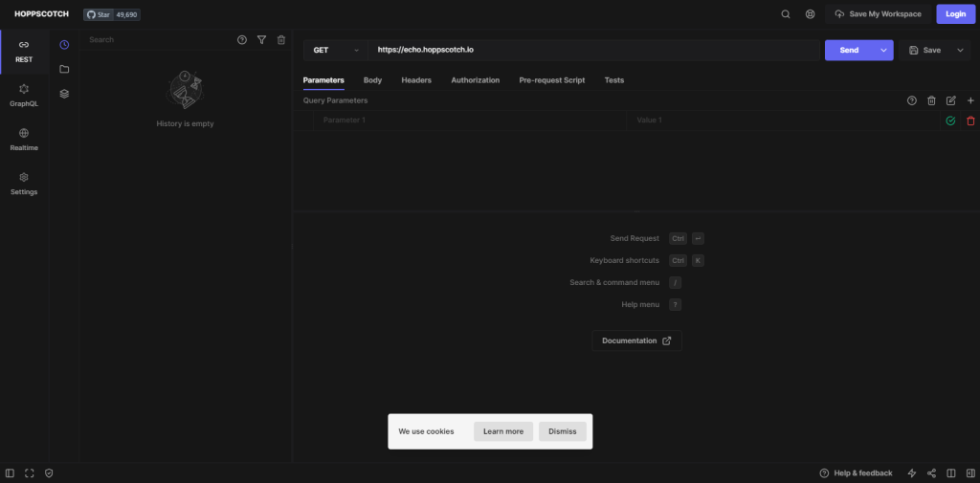This screenshot has height=483, width=980.
Task: Toggle sidebar collapse icon bottom-left
Action: click(x=10, y=473)
